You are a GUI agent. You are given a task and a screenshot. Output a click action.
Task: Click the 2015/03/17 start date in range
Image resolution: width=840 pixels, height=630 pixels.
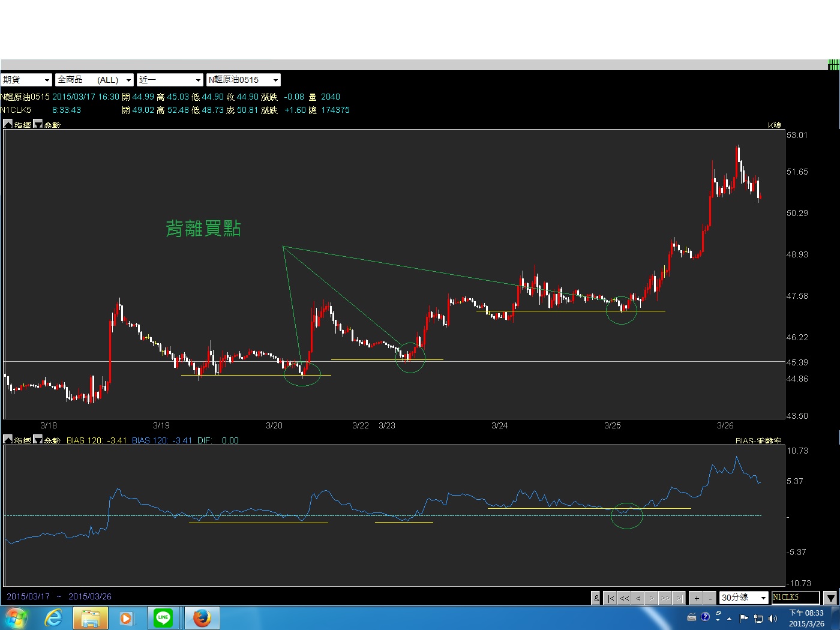click(x=28, y=596)
